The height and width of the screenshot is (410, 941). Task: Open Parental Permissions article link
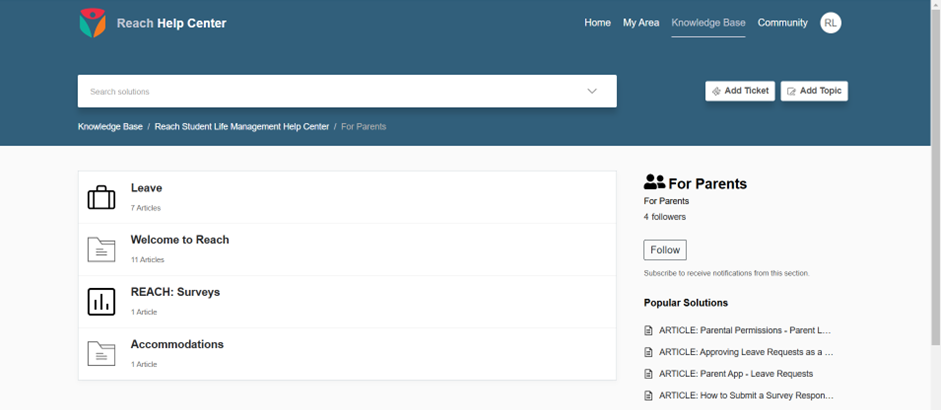[x=745, y=331]
